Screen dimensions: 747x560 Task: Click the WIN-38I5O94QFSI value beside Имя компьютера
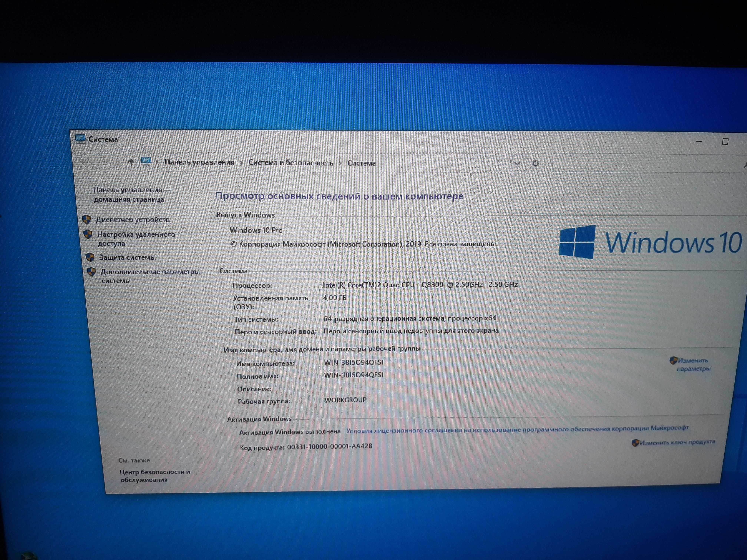coord(353,362)
